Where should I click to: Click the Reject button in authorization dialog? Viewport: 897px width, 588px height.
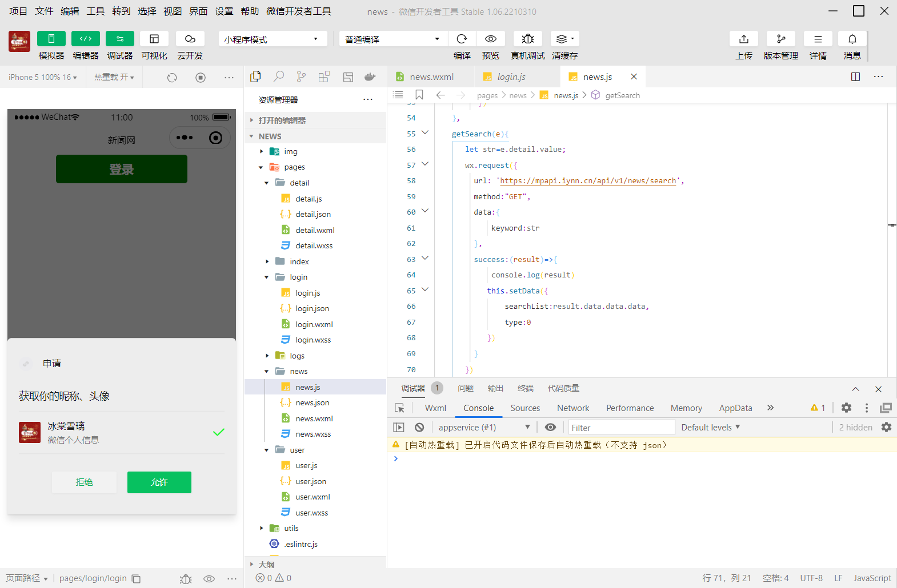84,482
